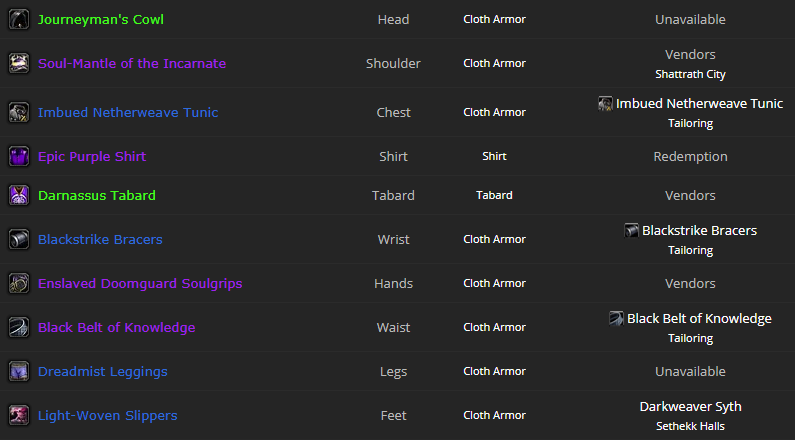Click the Light-Woven Slippers item icon
The height and width of the screenshot is (440, 795).
[x=18, y=416]
